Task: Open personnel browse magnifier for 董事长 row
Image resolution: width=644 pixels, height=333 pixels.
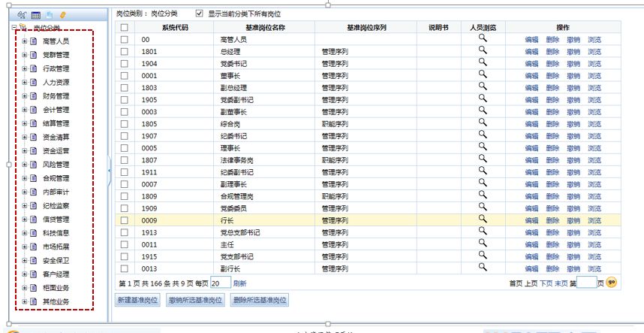Action: click(x=483, y=74)
